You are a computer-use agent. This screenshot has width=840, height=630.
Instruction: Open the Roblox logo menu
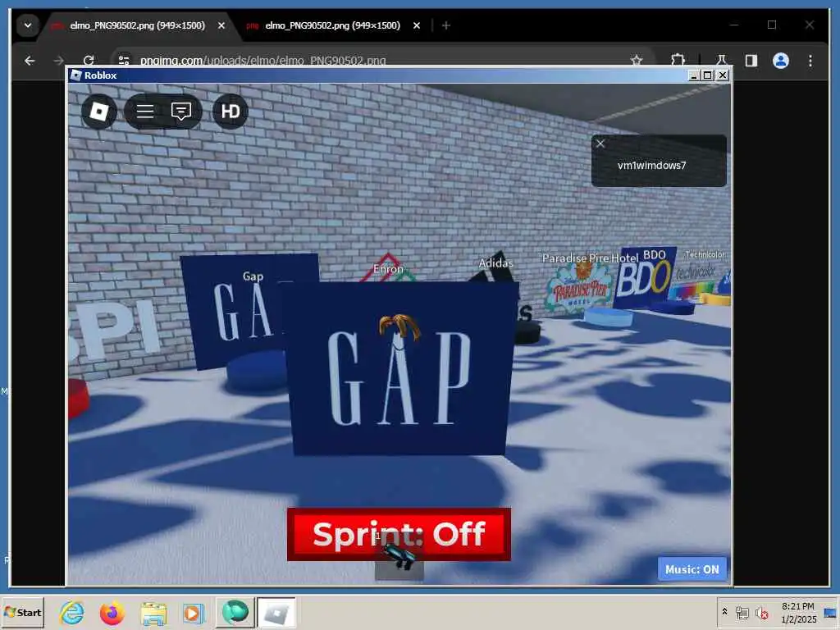(x=99, y=112)
